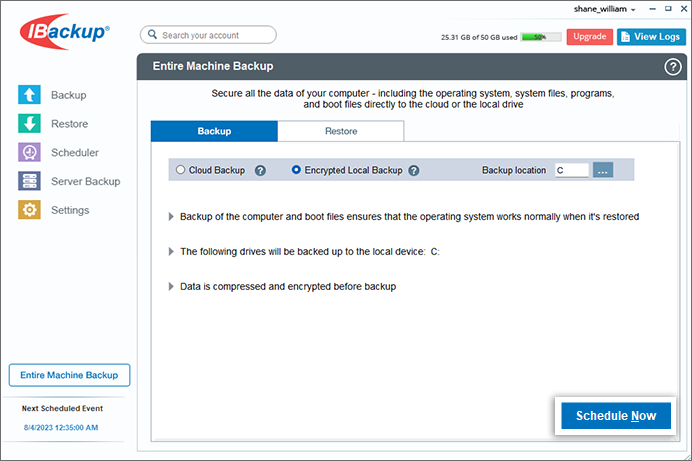This screenshot has width=692, height=461.
Task: Select the Encrypted Local Backup radio option
Action: [x=296, y=170]
